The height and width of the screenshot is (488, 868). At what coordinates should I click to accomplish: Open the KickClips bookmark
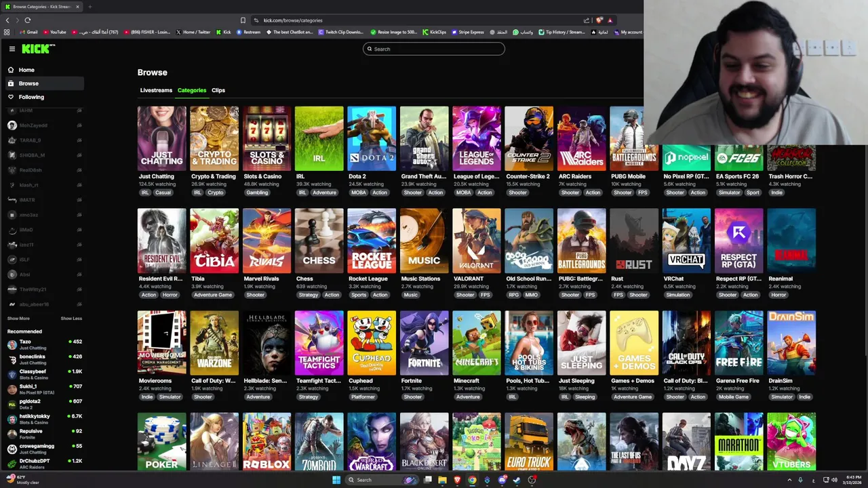click(x=435, y=32)
